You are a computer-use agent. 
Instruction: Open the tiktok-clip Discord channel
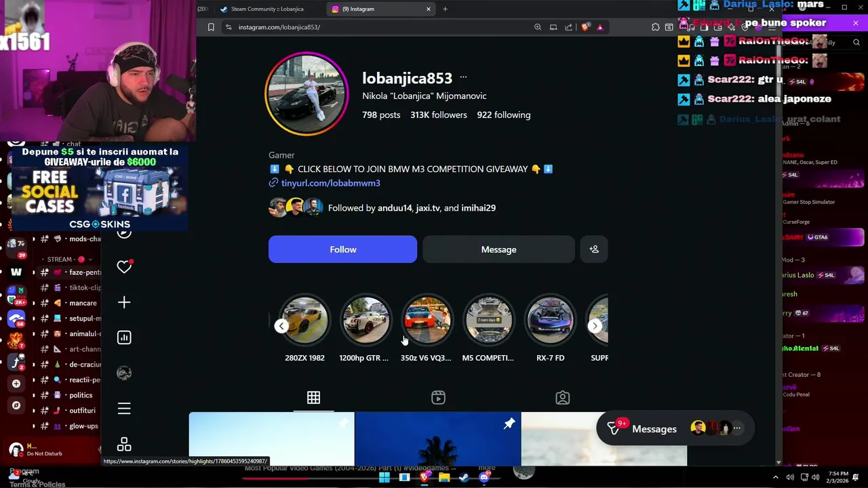coord(85,287)
